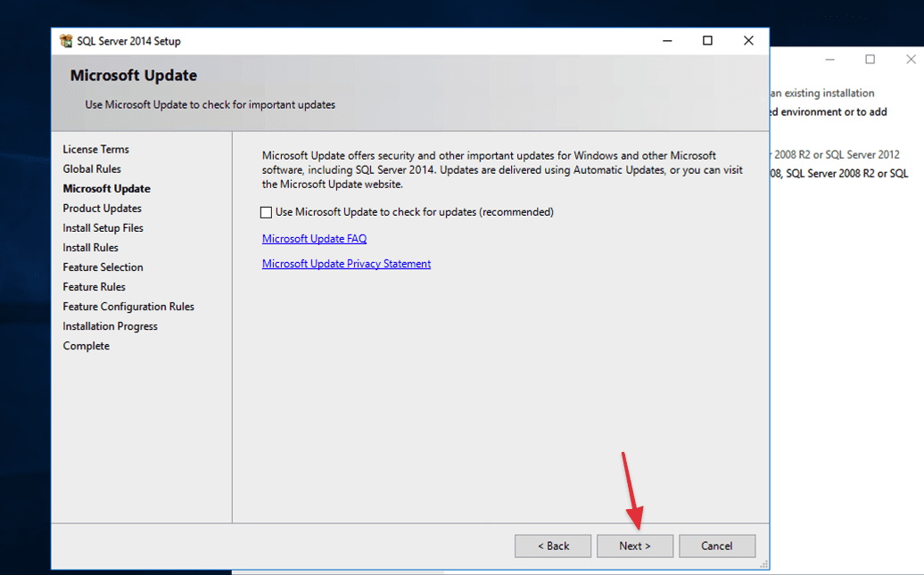Viewport: 924px width, 575px height.
Task: Open the Microsoft Update Privacy Statement
Action: 346,263
